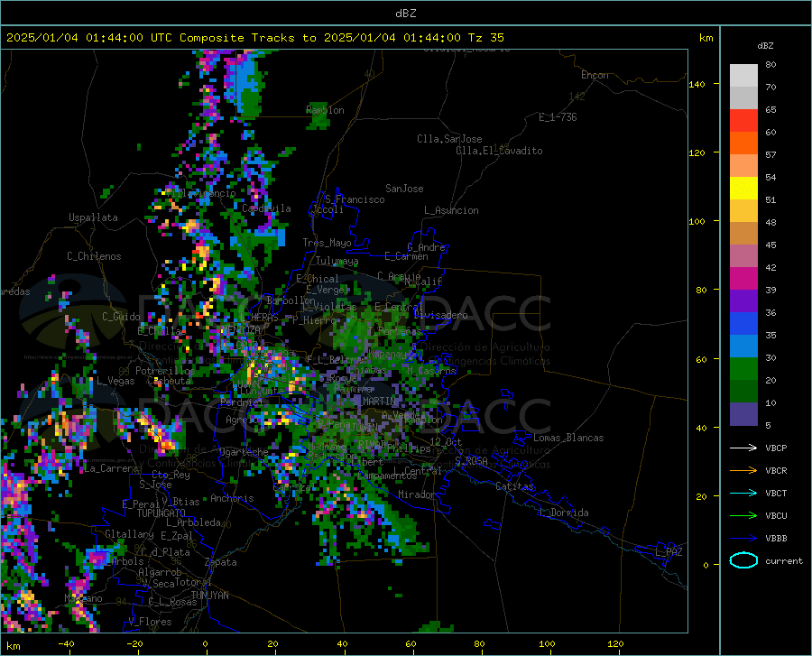The width and height of the screenshot is (812, 656).
Task: Click the V_Flores label
Action: [x=150, y=622]
